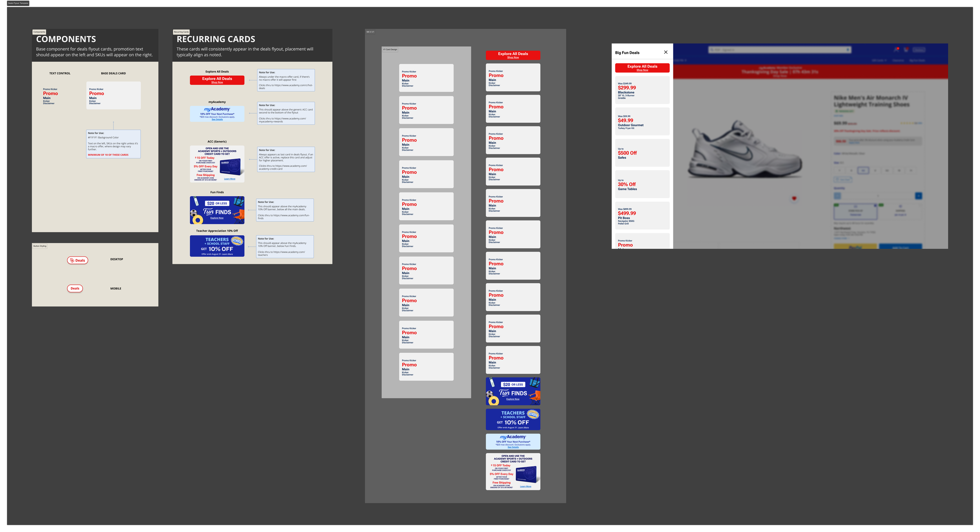The height and width of the screenshot is (532, 980).
Task: Click the tag icon in the Desktop Deals button
Action: pos(72,261)
